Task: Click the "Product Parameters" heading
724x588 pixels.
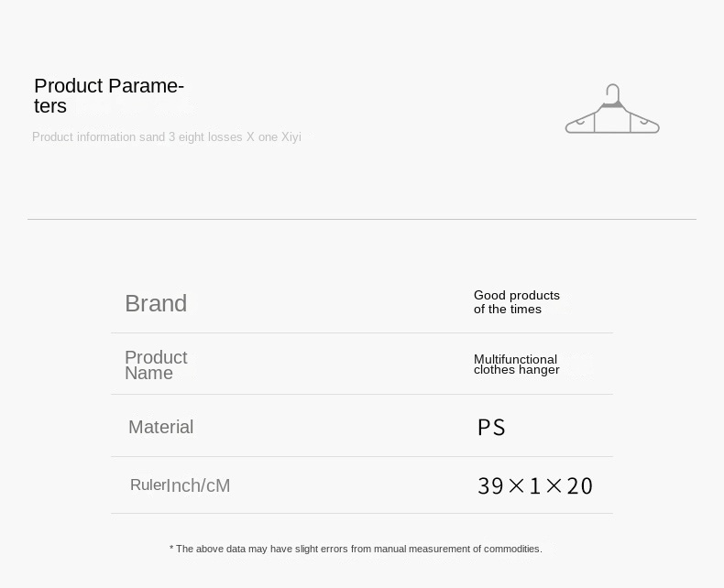Action: (108, 95)
